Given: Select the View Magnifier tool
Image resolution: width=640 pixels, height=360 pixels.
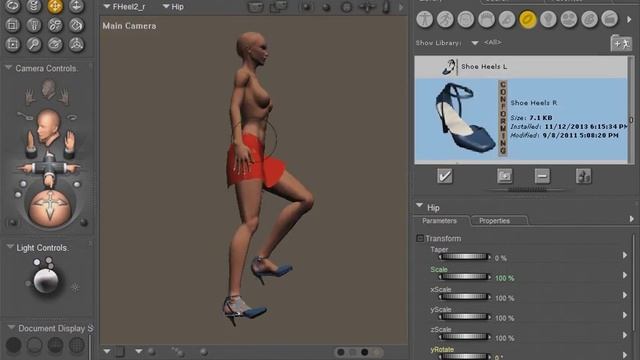Looking at the screenshot, I should pos(34,44).
